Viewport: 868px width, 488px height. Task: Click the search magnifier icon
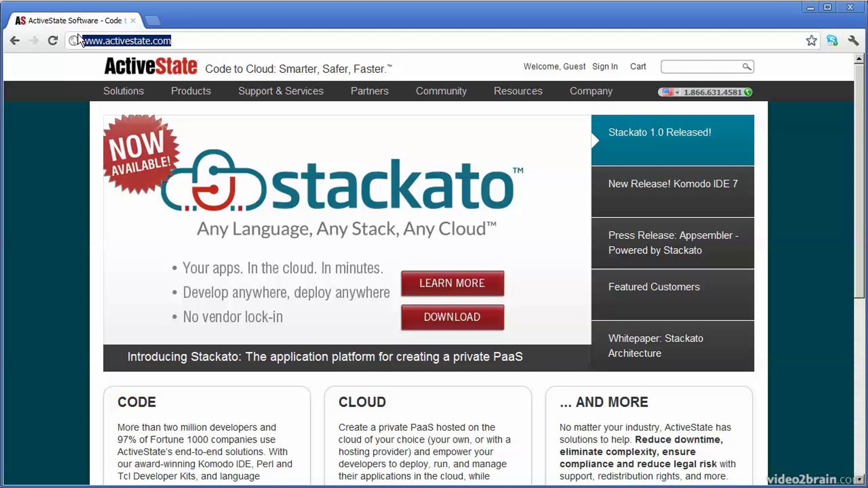click(747, 67)
